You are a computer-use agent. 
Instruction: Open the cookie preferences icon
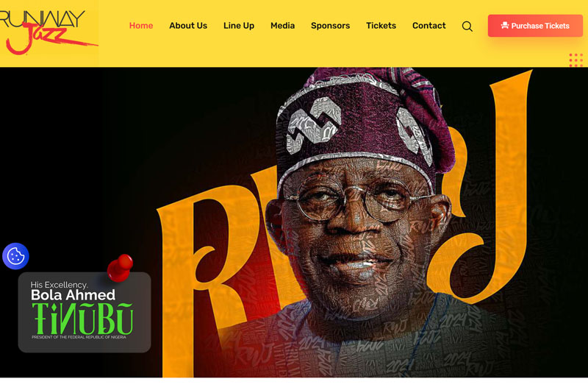click(x=15, y=256)
